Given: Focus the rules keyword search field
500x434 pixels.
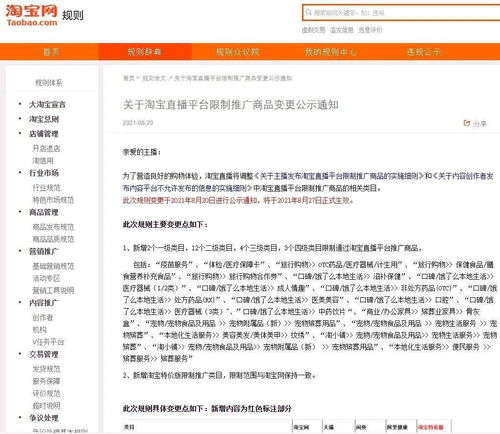Looking at the screenshot, I should tap(403, 13).
